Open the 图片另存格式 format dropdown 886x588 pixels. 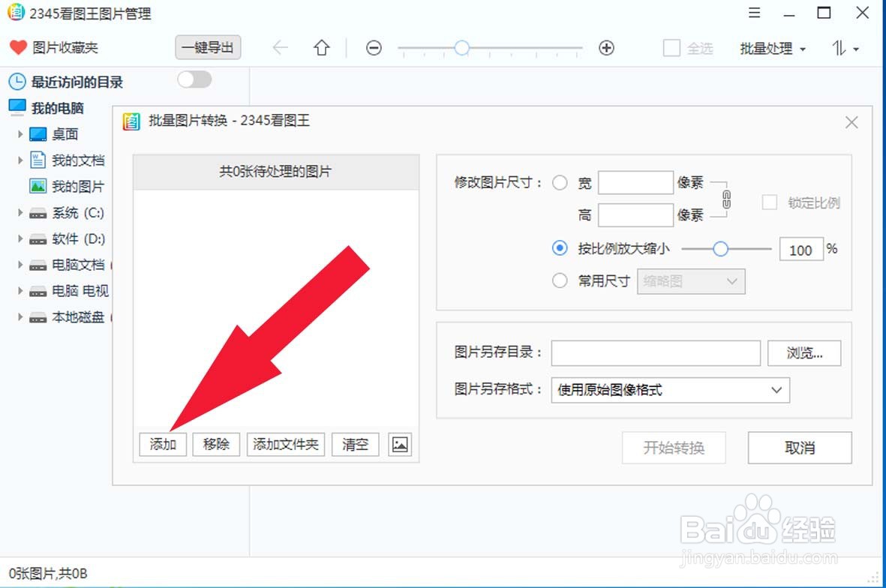point(670,390)
